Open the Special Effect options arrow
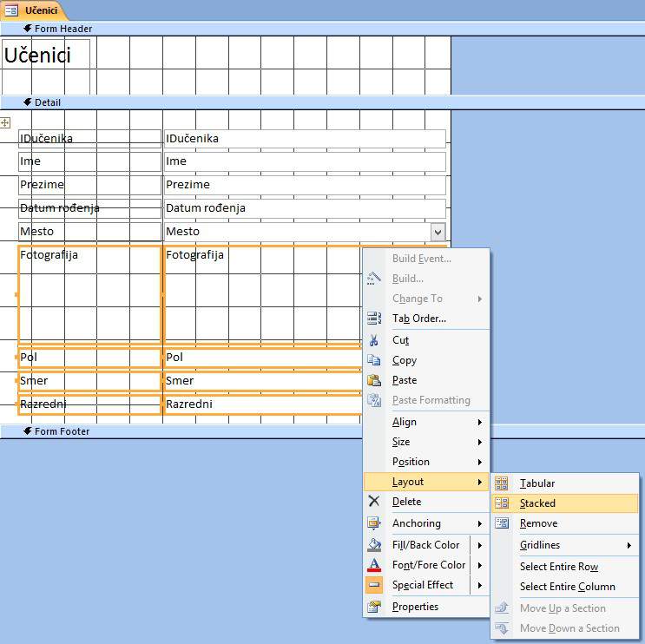Image resolution: width=645 pixels, height=644 pixels. (x=480, y=585)
